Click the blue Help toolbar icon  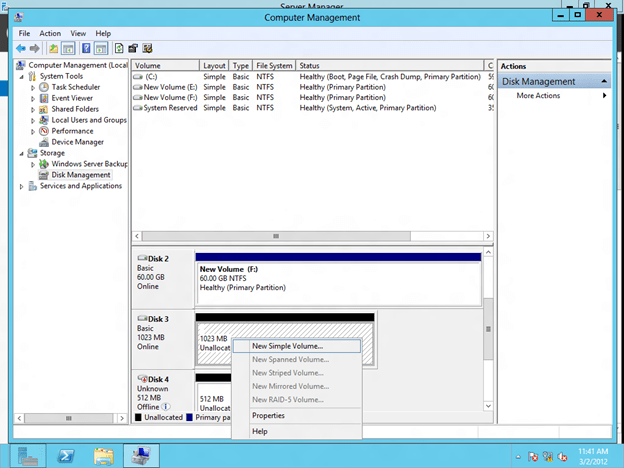click(x=86, y=48)
